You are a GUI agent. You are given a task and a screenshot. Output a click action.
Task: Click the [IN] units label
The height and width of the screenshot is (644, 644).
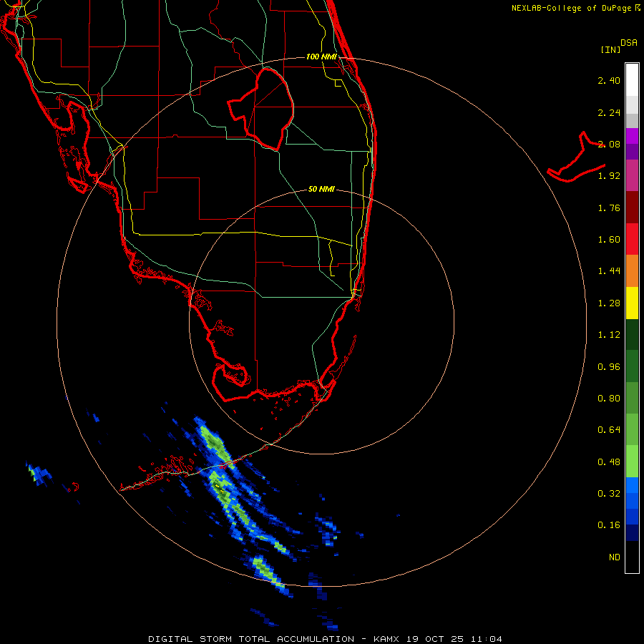coord(610,49)
